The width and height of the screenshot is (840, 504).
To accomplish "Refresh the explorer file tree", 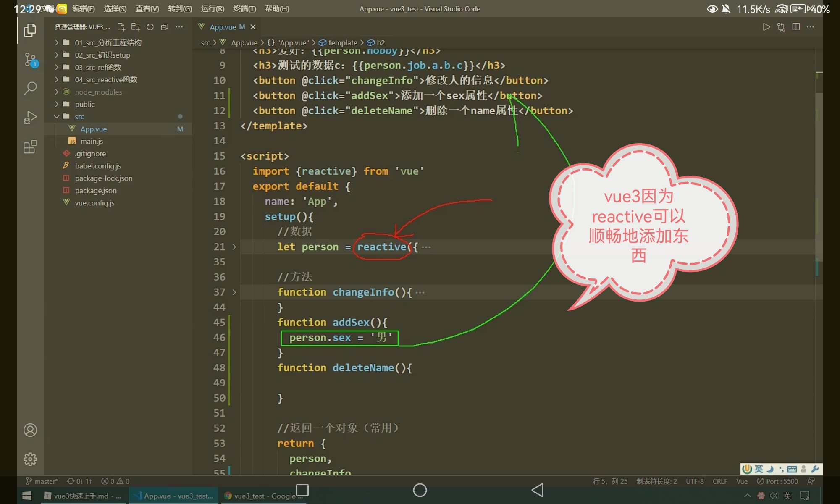I will click(150, 27).
